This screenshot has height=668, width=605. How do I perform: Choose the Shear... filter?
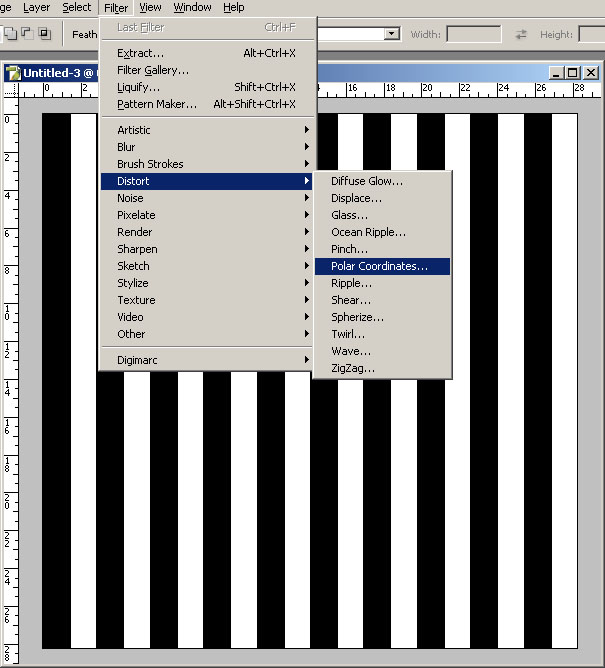click(x=382, y=300)
